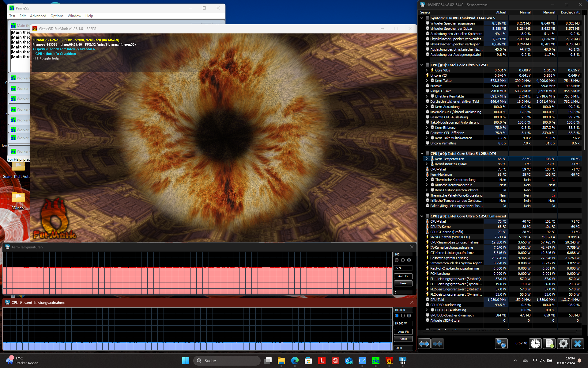Switch to FurMark via its taskbar icon
The image size is (588, 368).
pyautogui.click(x=389, y=361)
